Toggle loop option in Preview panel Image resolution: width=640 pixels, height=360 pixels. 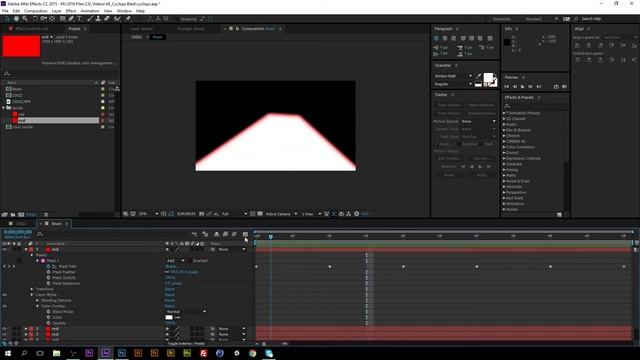pyautogui.click(x=556, y=87)
